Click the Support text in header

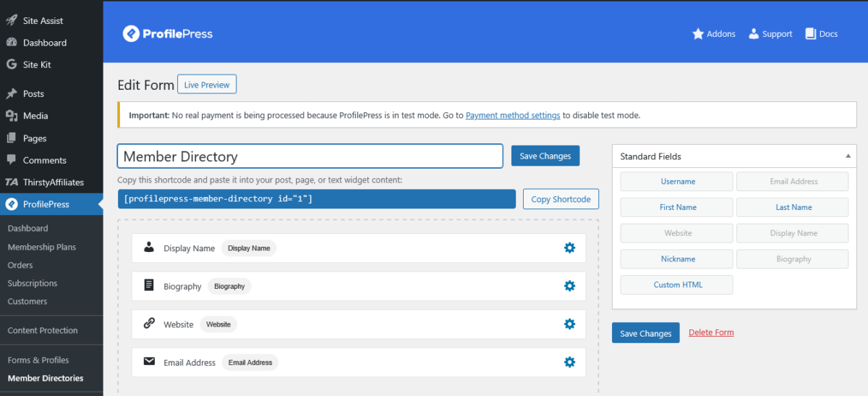[x=778, y=34]
